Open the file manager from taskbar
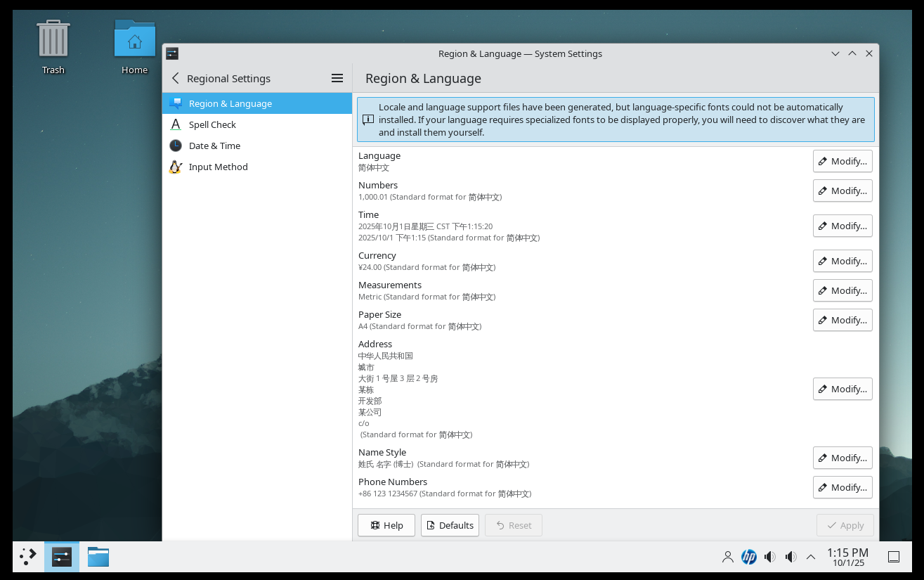 pos(98,557)
